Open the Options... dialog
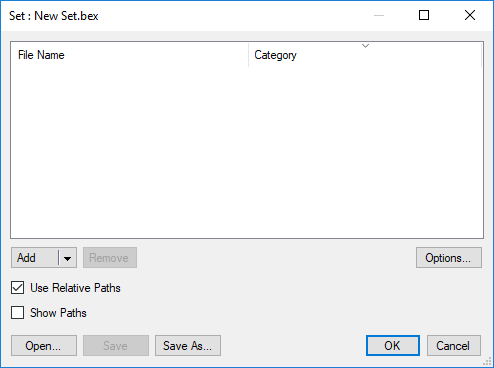Viewport: 494px width, 368px height. coord(449,258)
